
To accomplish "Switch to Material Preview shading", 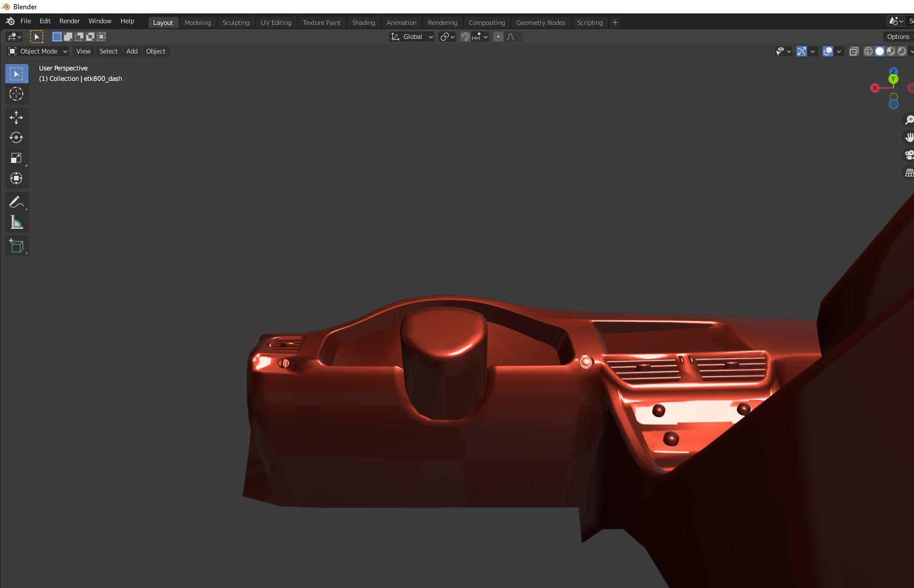I will 891,51.
